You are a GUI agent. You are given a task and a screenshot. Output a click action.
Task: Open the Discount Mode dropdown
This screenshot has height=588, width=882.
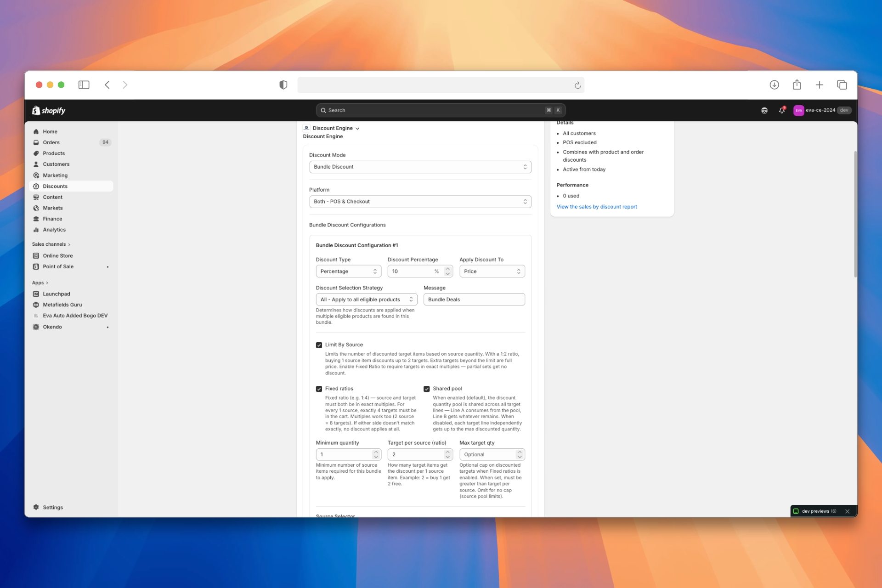420,166
